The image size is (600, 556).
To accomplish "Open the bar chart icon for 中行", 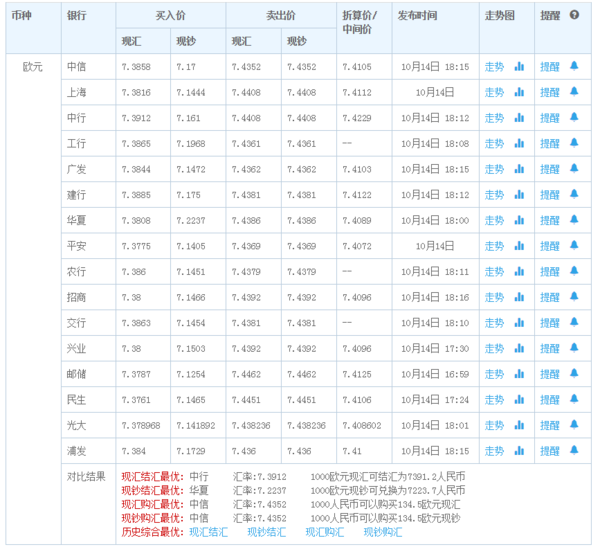I will point(519,118).
